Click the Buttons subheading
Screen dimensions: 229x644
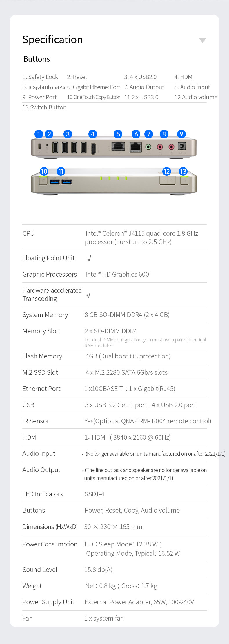click(x=37, y=59)
